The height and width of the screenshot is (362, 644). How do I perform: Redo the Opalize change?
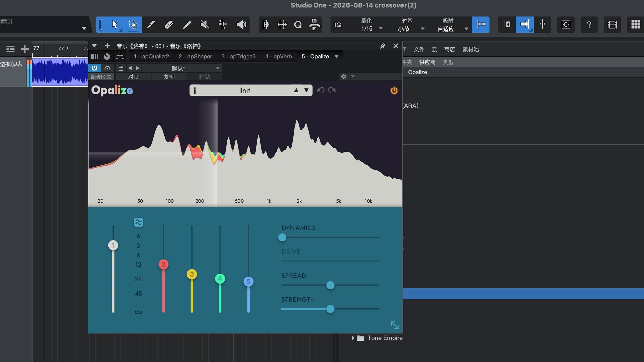(x=332, y=90)
